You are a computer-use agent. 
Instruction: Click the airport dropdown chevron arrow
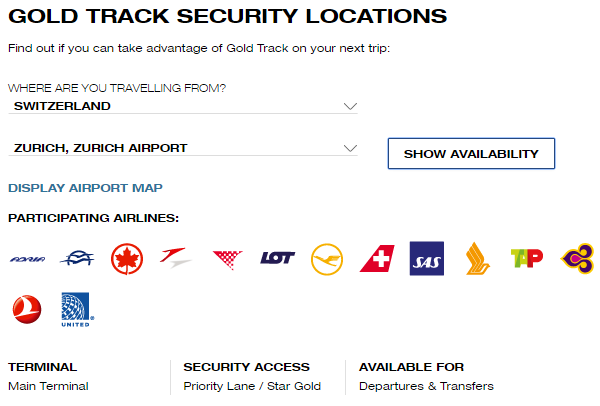pos(349,148)
